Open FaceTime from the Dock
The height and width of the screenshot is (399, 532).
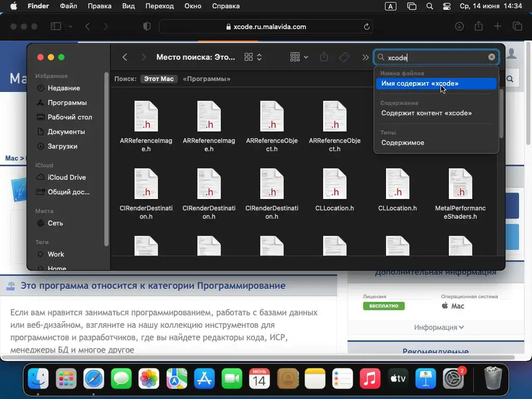232,378
